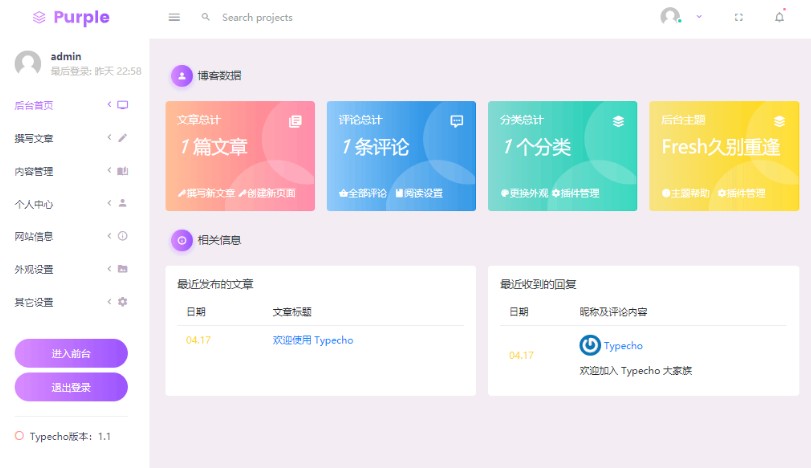Viewport: 811px width, 468px height.
Task: Click the 欢迎加入 Typecho 大家族 comment text
Action: click(x=636, y=371)
